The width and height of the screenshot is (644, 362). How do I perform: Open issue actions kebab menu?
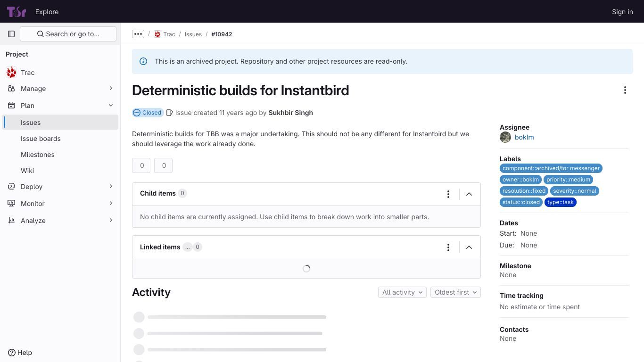tap(625, 90)
